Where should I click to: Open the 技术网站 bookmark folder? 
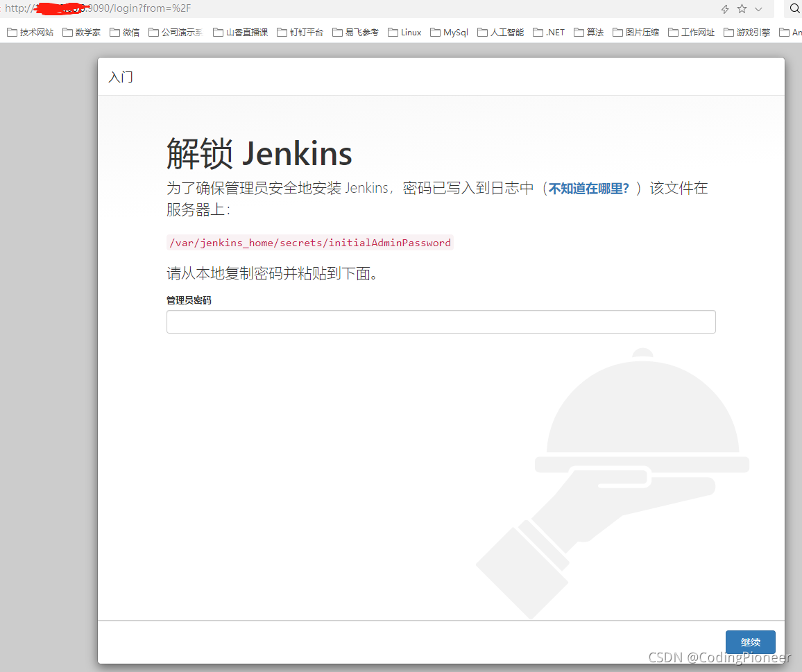[x=30, y=32]
